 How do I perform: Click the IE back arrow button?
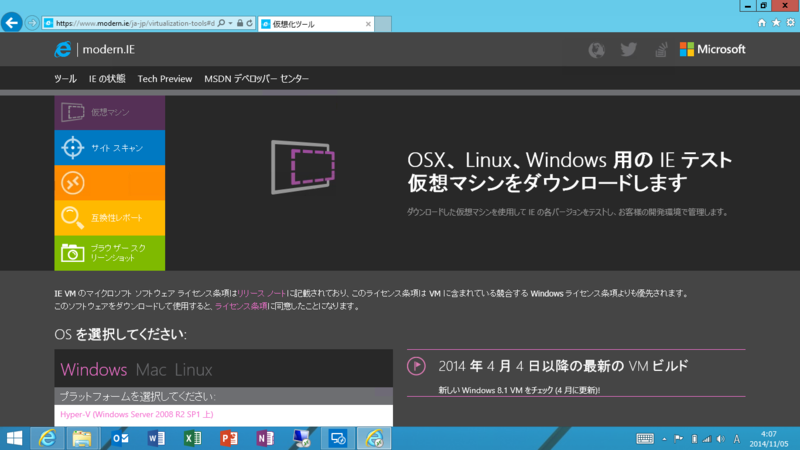tap(11, 22)
